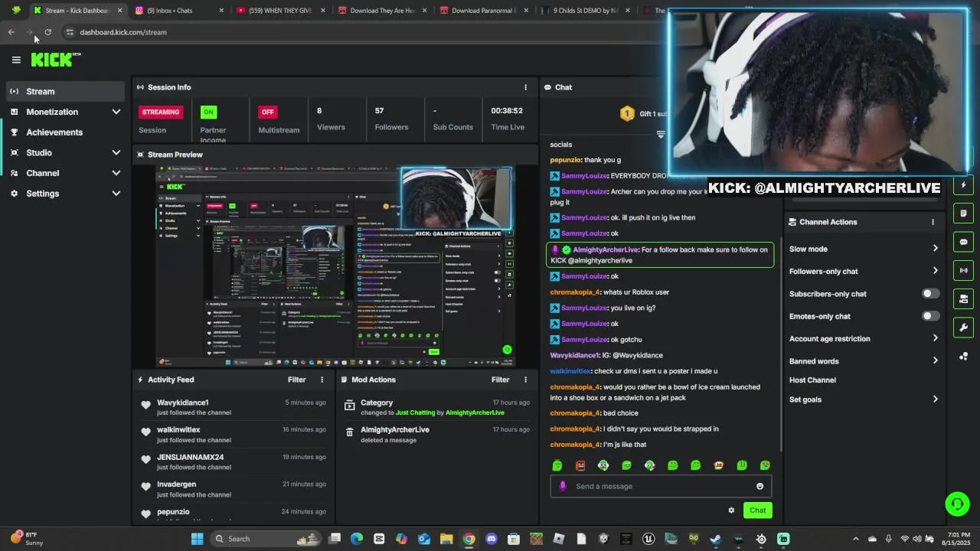Click the green Chat send button

[757, 510]
